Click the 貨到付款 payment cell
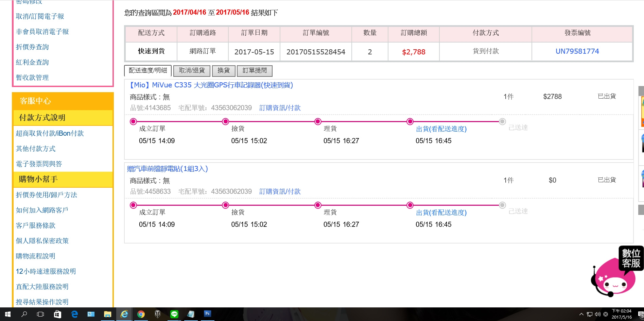Viewport: 644px width, 321px height. pos(486,51)
